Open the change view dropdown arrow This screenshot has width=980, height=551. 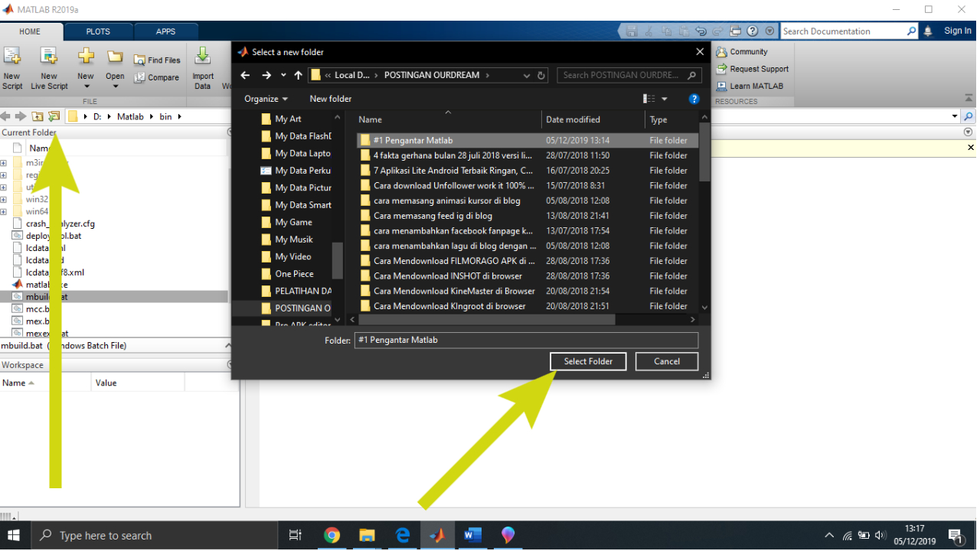(665, 99)
